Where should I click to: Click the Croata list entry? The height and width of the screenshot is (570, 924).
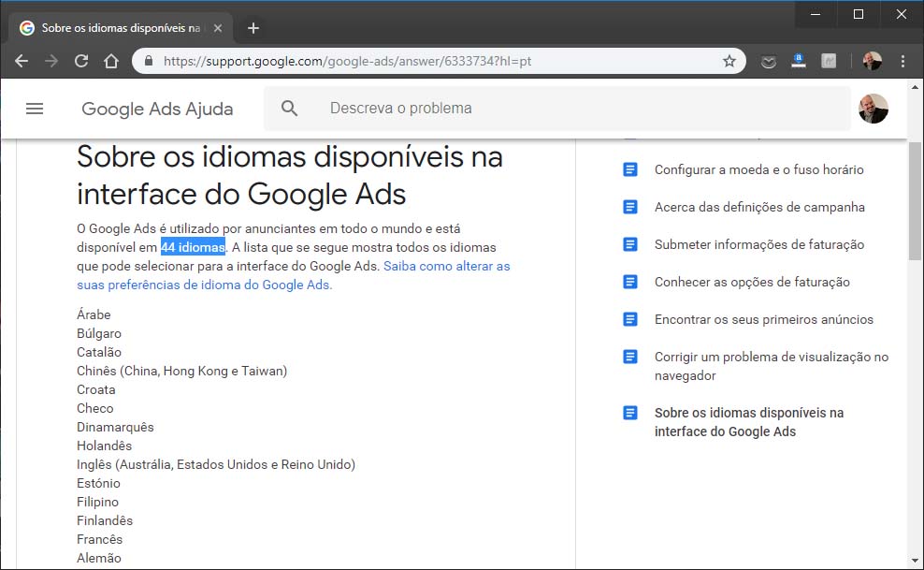click(96, 389)
